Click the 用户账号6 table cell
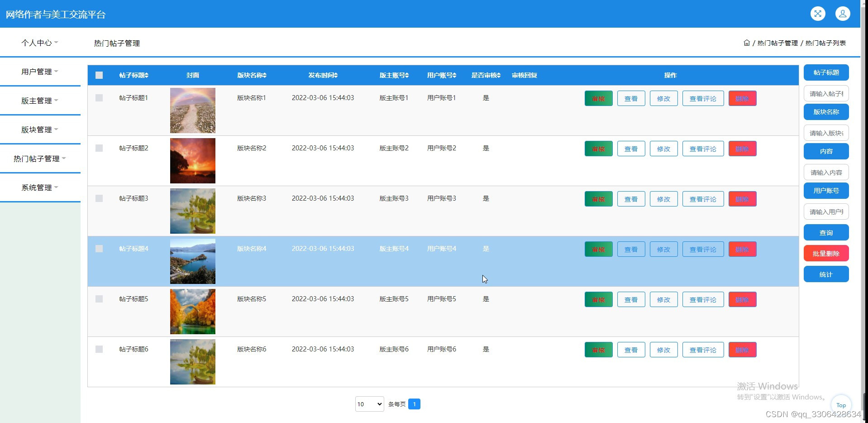 point(442,349)
